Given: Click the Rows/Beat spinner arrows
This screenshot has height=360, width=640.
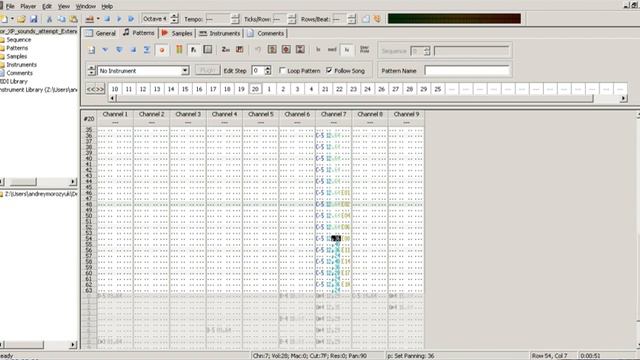Looking at the screenshot, I should tap(351, 19).
